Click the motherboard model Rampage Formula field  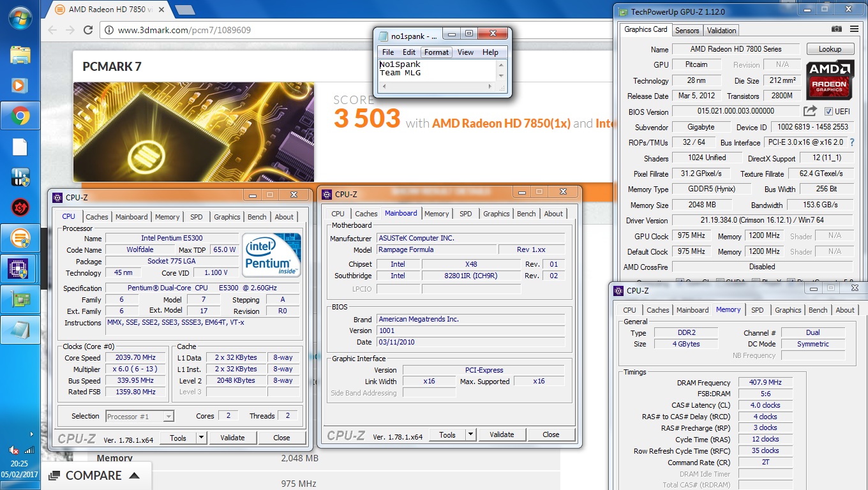point(435,249)
